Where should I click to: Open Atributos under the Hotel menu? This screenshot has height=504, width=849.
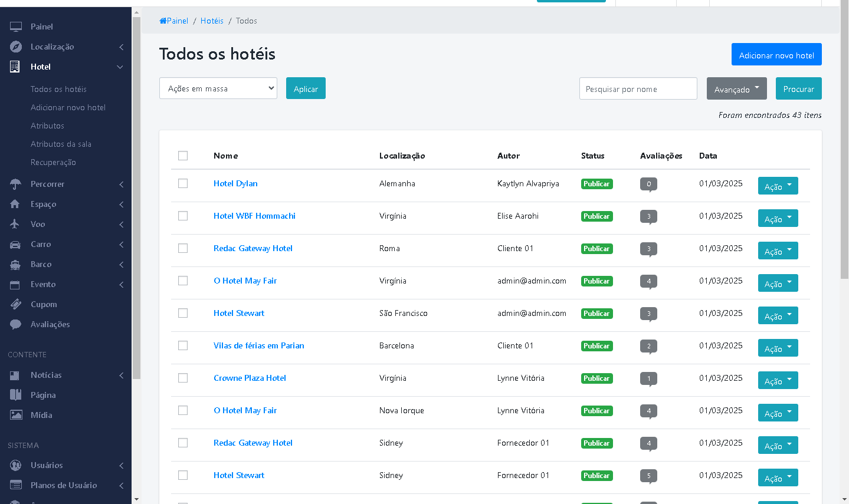pos(47,126)
